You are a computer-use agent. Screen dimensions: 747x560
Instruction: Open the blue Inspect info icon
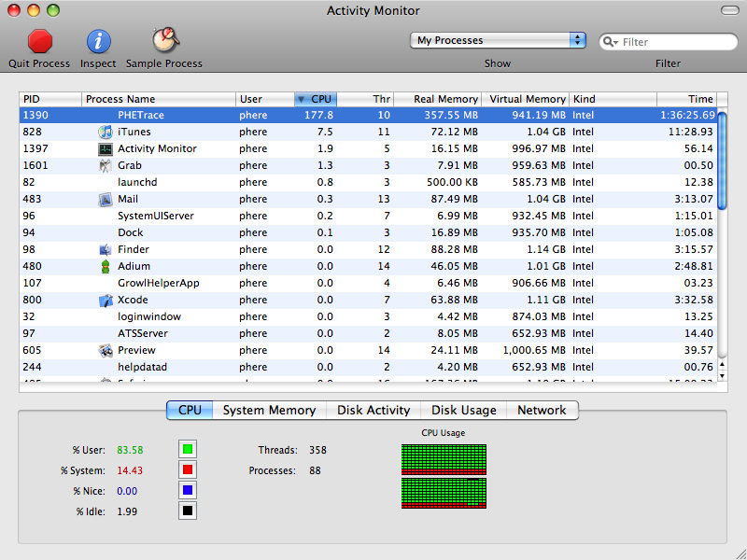[98, 41]
